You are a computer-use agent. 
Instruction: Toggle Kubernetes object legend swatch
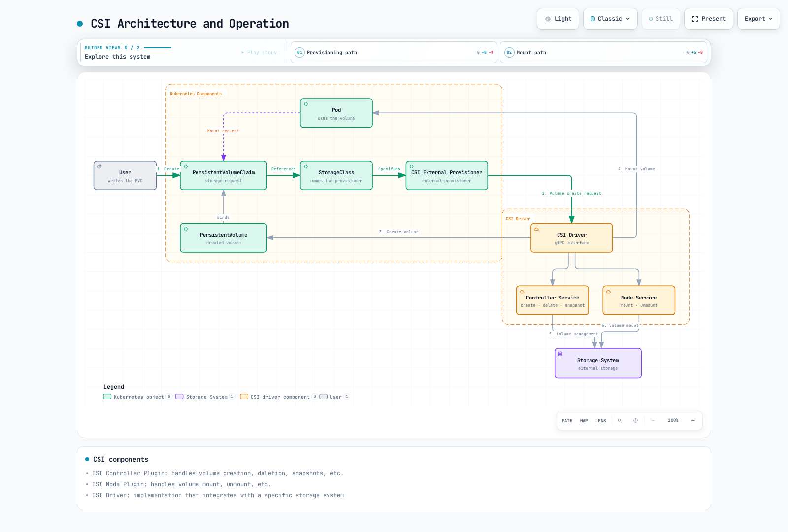point(107,397)
